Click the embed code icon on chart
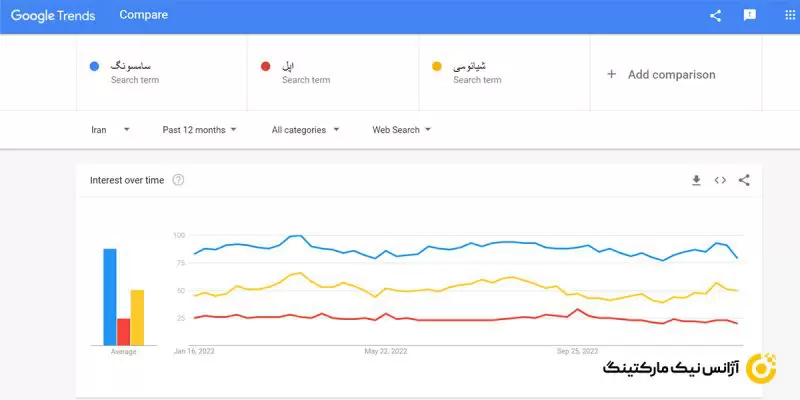Screen dimensions: 800x400 (x=720, y=180)
